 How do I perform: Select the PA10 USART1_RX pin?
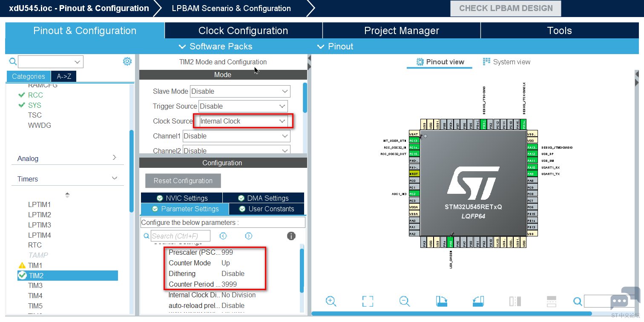click(x=532, y=167)
